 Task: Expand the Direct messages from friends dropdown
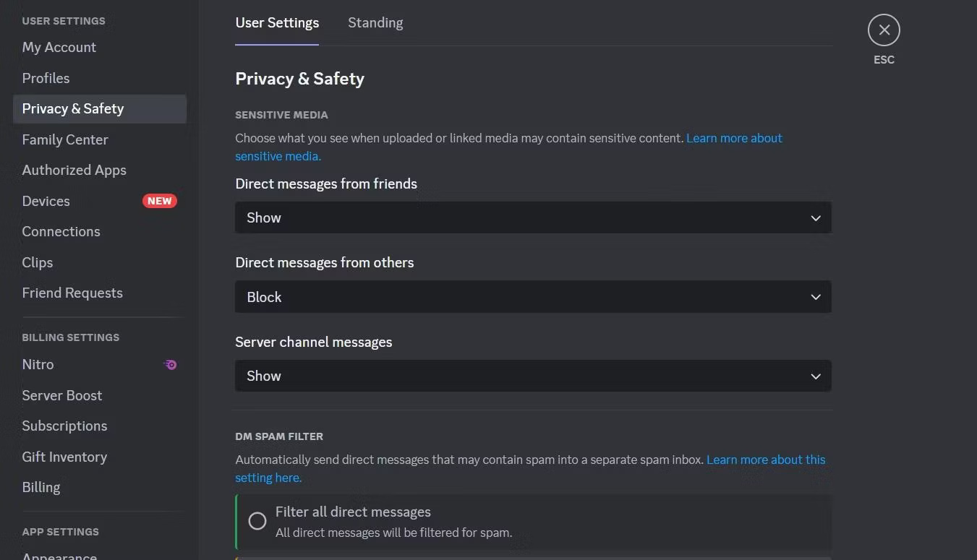533,217
